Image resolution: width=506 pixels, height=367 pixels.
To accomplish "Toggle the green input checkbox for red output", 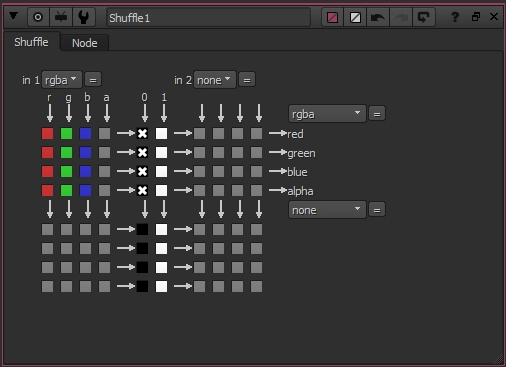I will (66, 133).
